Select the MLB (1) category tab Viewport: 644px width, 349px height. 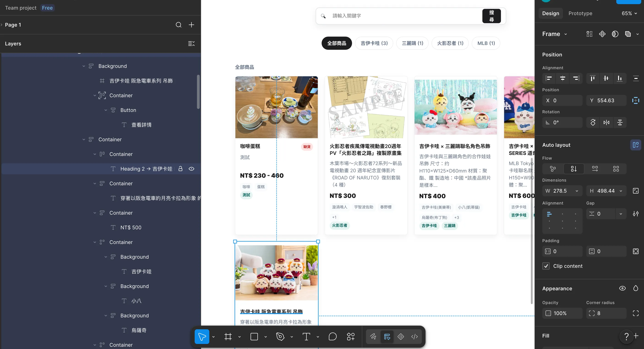(x=486, y=43)
